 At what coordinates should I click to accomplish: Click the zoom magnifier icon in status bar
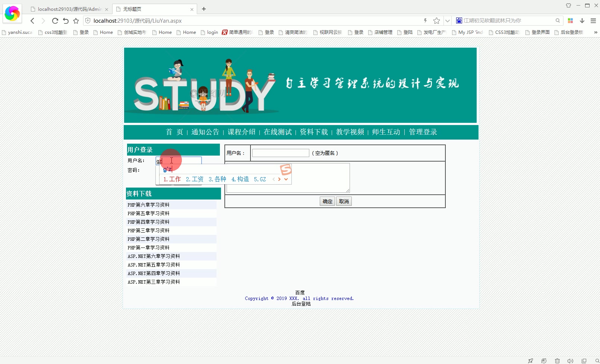pyautogui.click(x=597, y=361)
